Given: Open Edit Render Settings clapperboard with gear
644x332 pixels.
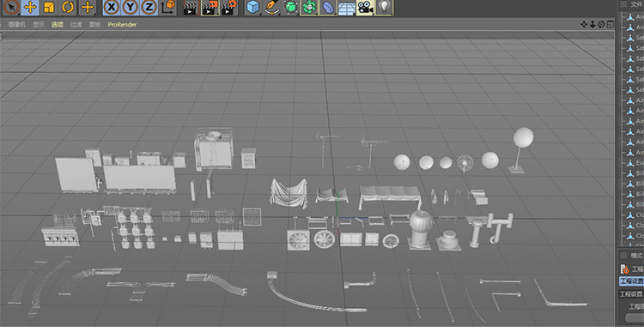Looking at the screenshot, I should (228, 8).
